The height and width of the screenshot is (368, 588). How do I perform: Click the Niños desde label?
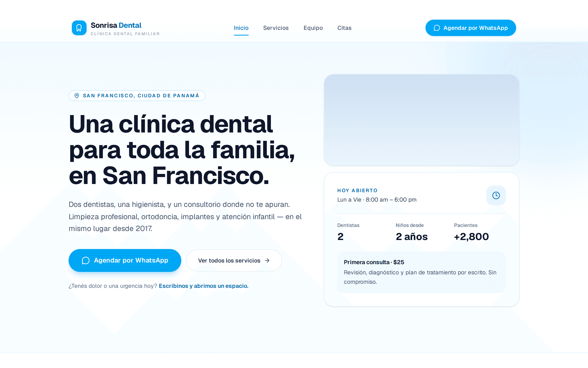click(x=410, y=225)
